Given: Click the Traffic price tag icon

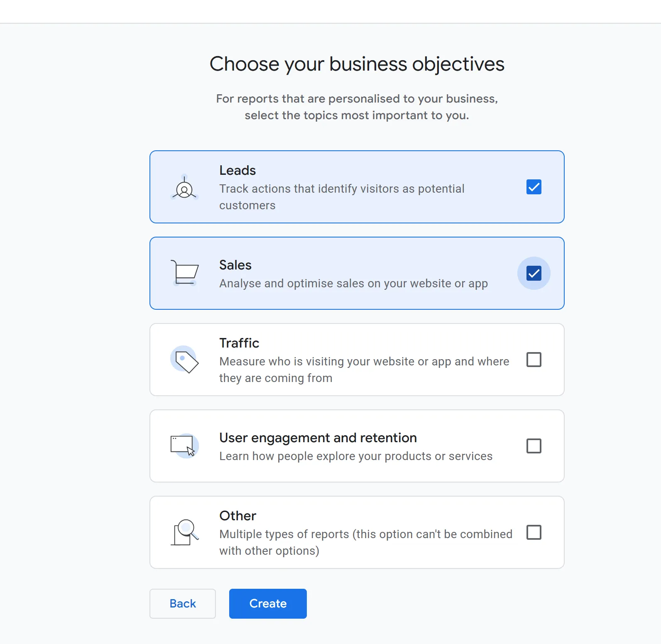Looking at the screenshot, I should tap(184, 360).
